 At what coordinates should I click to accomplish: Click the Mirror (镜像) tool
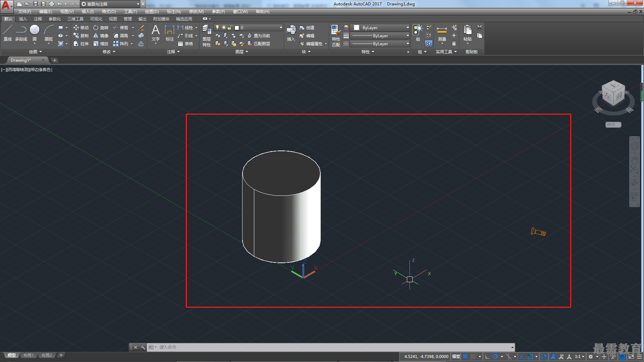pyautogui.click(x=101, y=36)
